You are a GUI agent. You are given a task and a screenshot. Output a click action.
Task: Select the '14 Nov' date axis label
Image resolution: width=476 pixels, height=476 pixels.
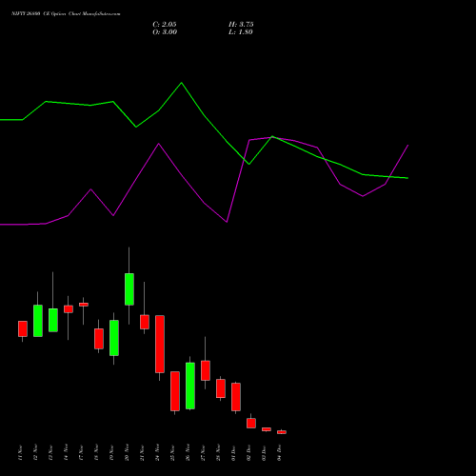[66, 452]
